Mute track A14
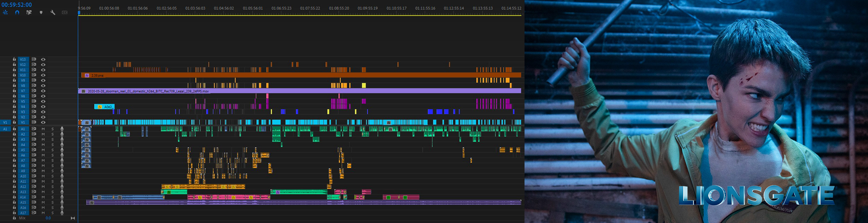This screenshot has width=868, height=223. (x=43, y=197)
